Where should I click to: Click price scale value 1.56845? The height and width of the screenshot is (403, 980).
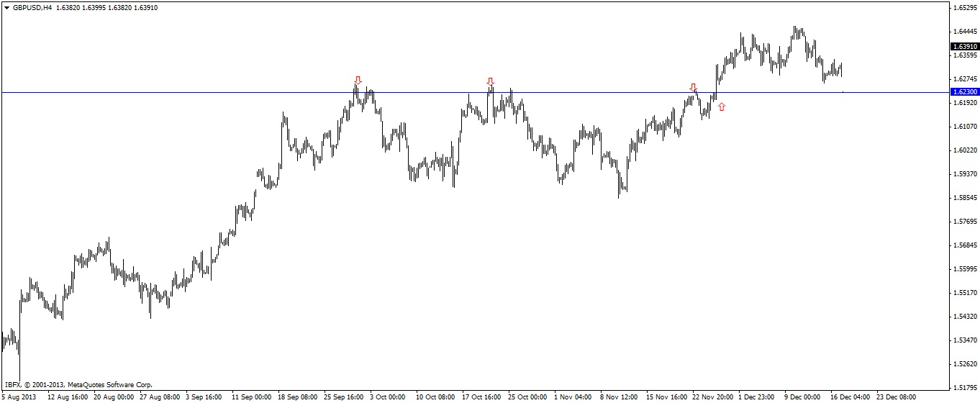pos(965,245)
